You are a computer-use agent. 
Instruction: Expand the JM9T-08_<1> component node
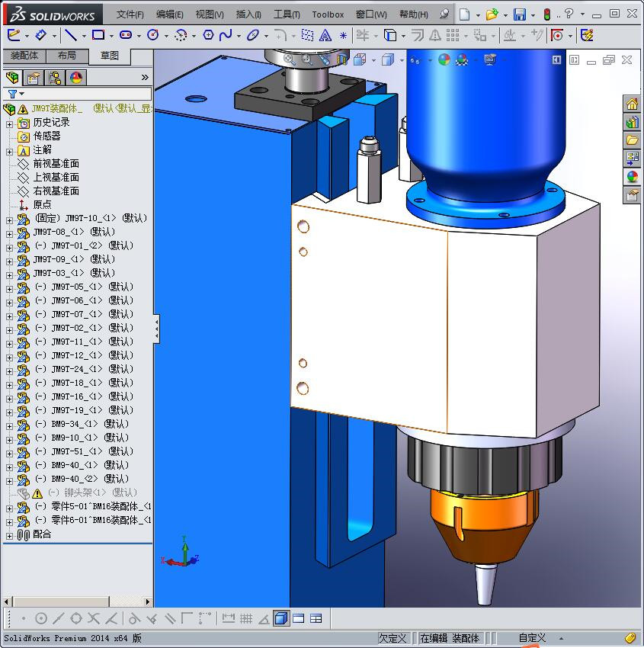click(x=9, y=234)
